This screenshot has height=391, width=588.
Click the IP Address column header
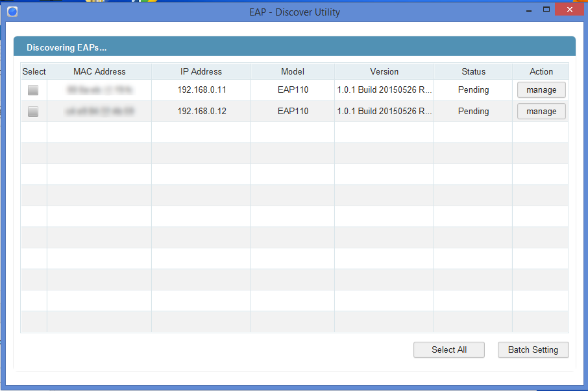(x=201, y=71)
